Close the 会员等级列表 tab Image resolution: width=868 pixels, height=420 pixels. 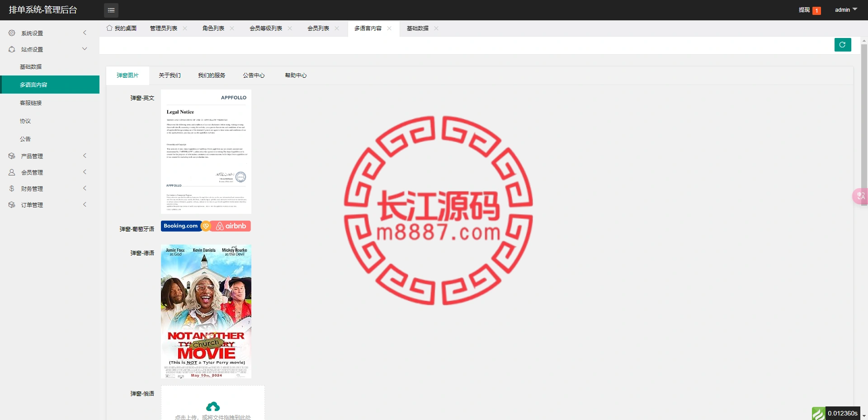click(290, 28)
